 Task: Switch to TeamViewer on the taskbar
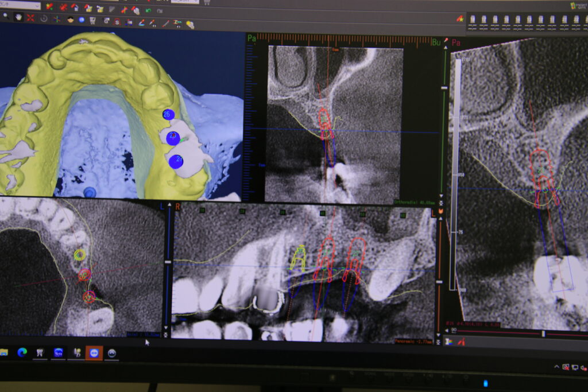pos(94,353)
